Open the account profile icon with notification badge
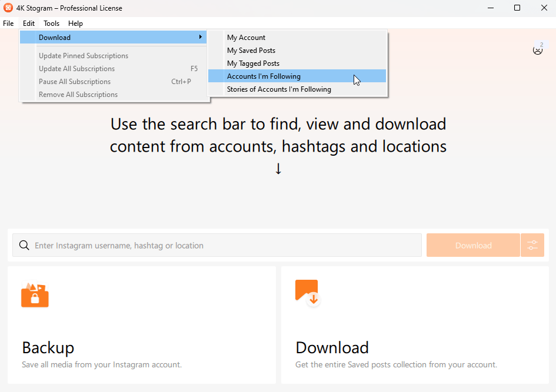Viewport: 556px width, 392px height. (x=538, y=50)
